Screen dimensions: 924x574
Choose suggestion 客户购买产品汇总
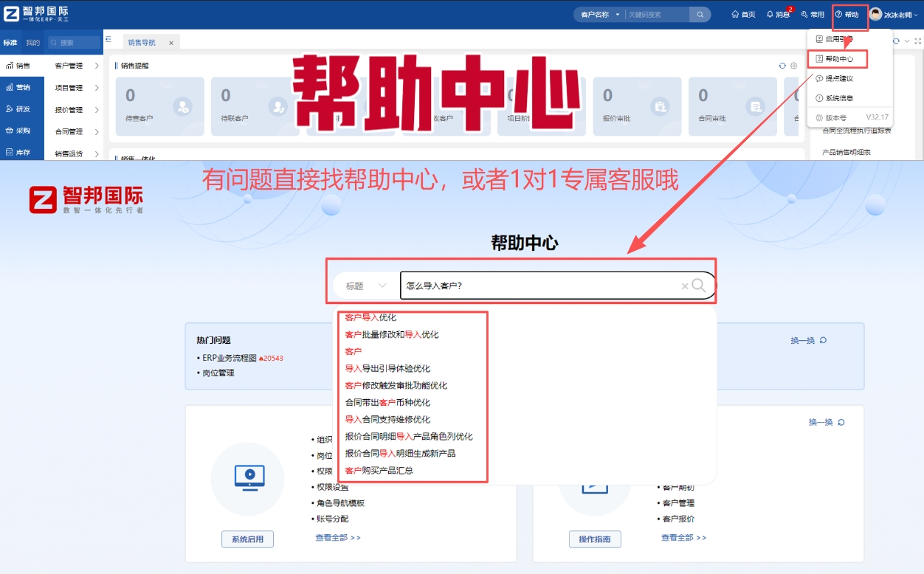(x=379, y=470)
